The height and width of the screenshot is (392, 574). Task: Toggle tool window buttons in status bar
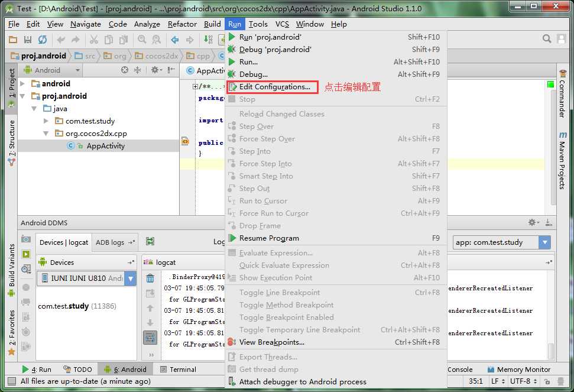[x=12, y=381]
